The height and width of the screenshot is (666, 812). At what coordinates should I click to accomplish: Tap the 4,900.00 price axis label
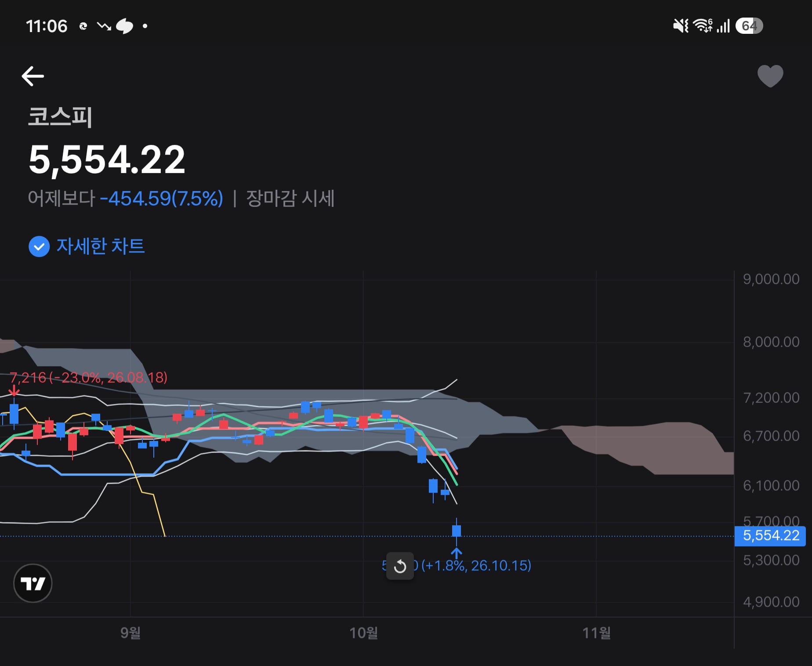point(771,602)
